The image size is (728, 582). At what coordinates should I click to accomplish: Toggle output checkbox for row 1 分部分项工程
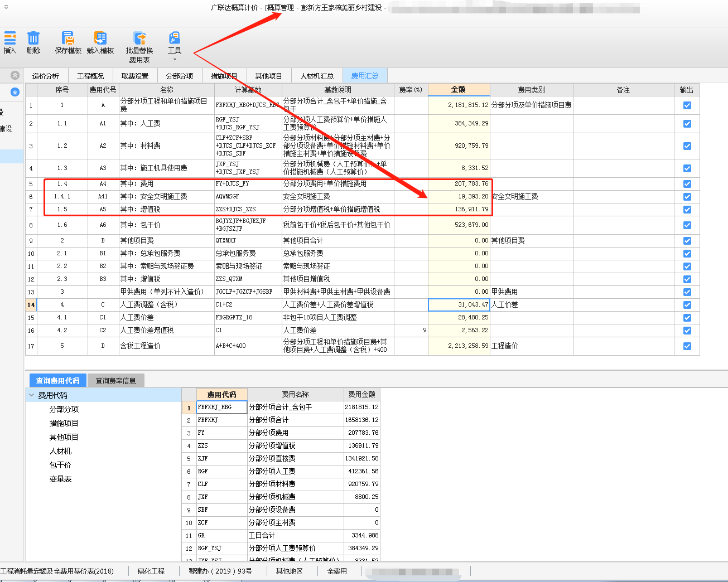(x=687, y=105)
